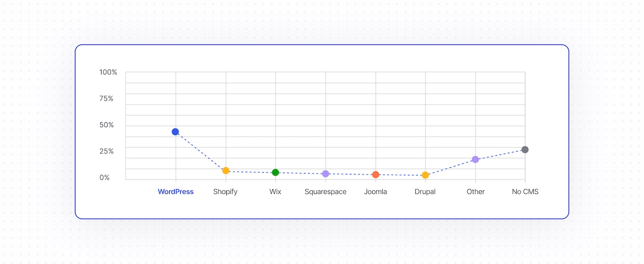The height and width of the screenshot is (264, 644).
Task: Click the Other x-axis label
Action: point(476,192)
